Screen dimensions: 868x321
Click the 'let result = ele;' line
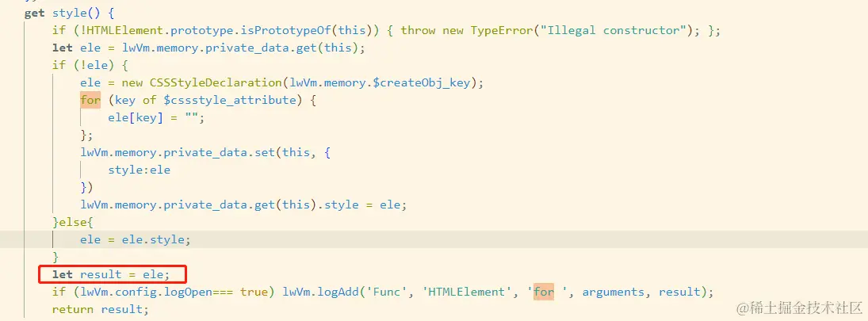111,274
